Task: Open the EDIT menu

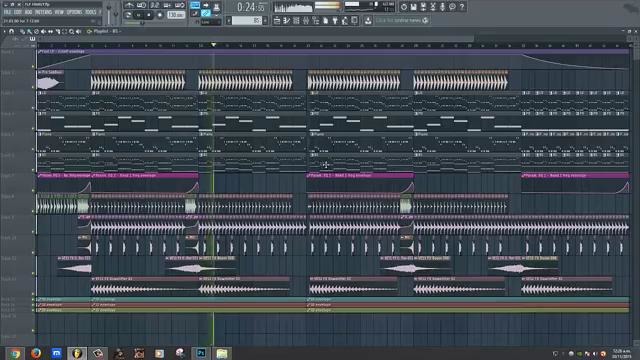Action: pyautogui.click(x=18, y=12)
